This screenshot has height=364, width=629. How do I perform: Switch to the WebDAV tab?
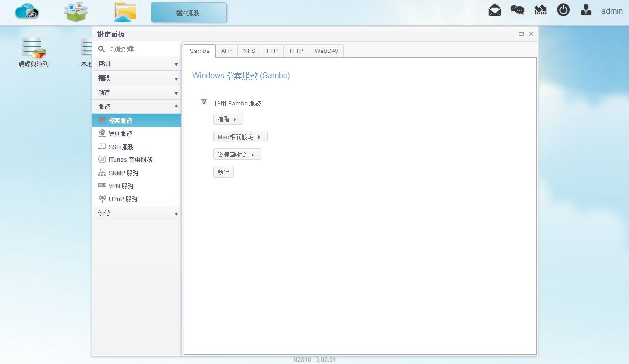pos(326,51)
